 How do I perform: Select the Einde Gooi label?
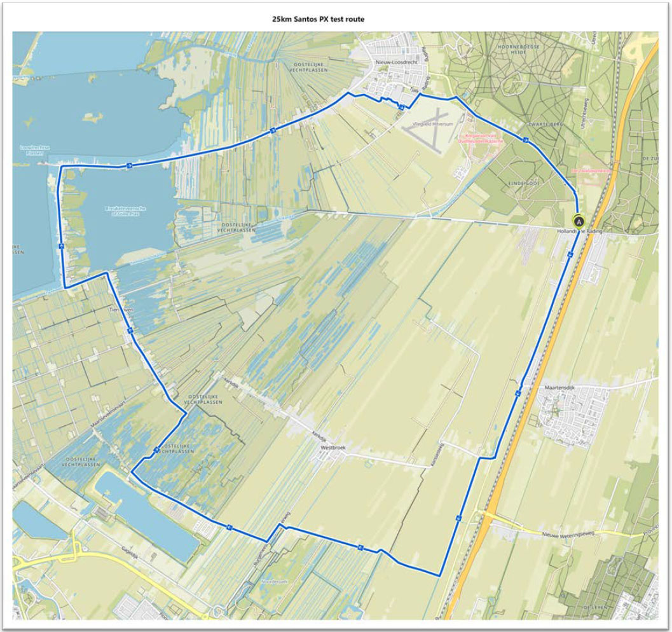tap(524, 183)
